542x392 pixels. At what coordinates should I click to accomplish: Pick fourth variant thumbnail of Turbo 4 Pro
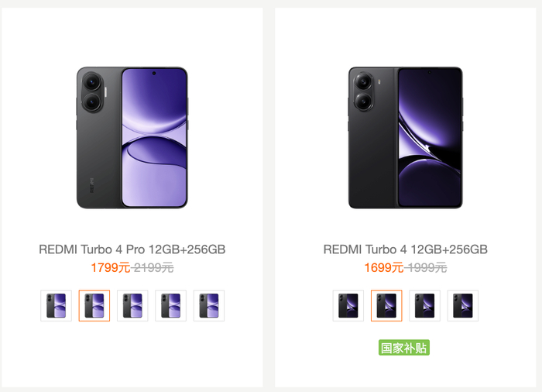pyautogui.click(x=170, y=305)
